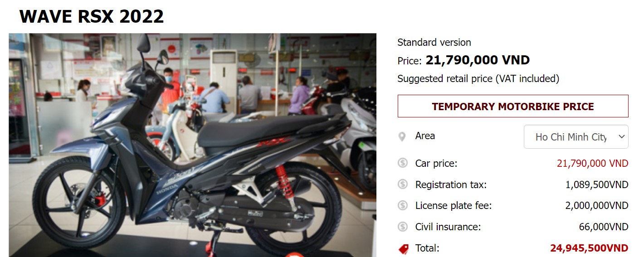Click the chevron arrow in the area selector
644x257 pixels.
(x=621, y=137)
